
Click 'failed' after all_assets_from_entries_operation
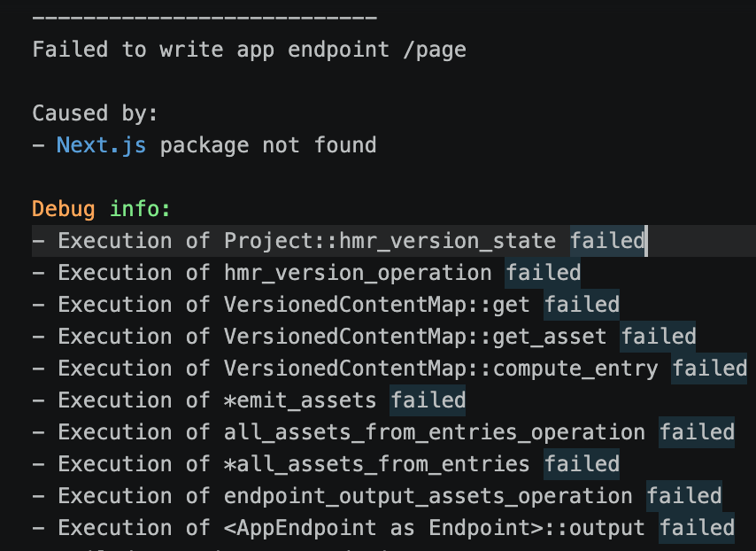[697, 431]
